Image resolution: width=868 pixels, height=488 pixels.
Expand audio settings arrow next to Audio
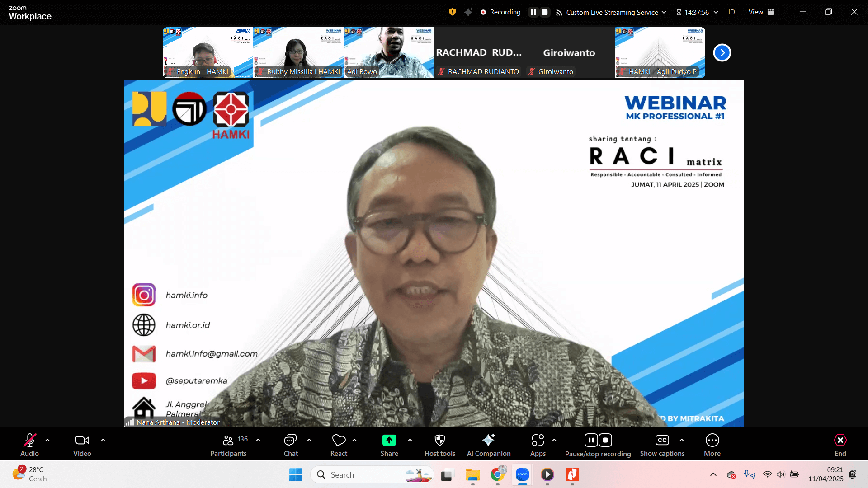tap(47, 440)
